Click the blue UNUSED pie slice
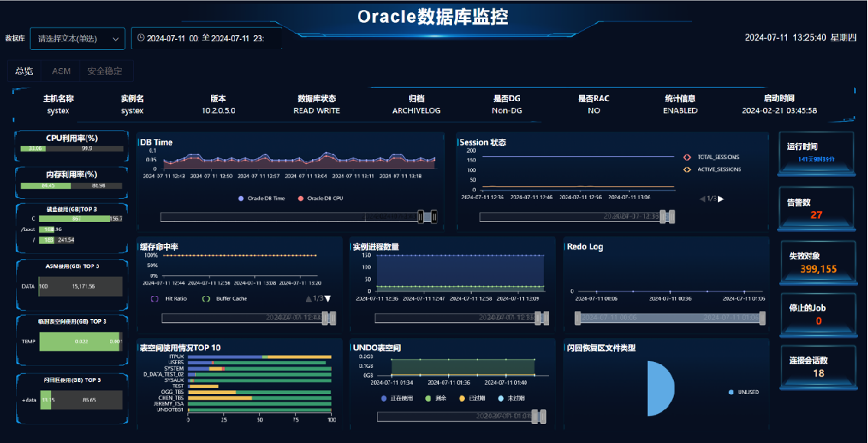Image resolution: width=868 pixels, height=443 pixels. click(x=661, y=389)
